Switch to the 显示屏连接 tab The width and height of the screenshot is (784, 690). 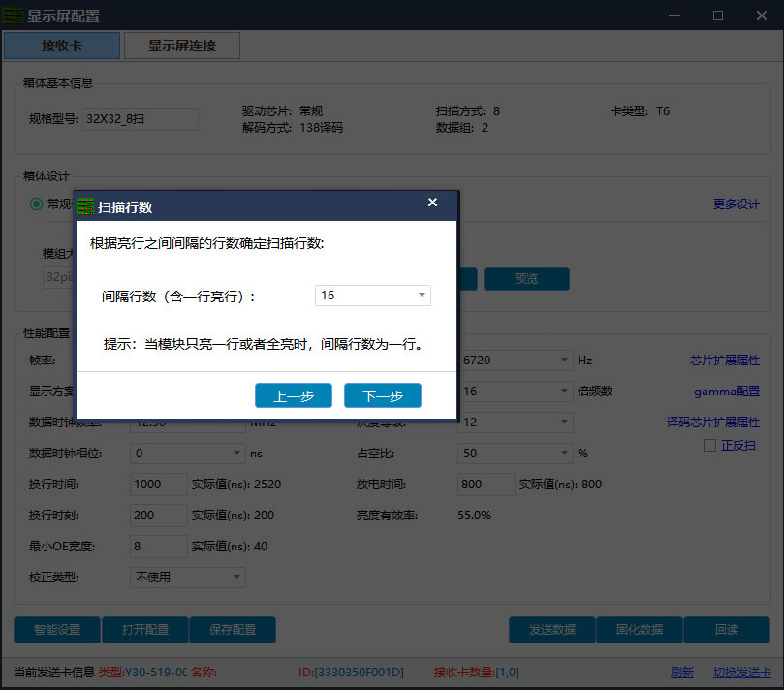click(x=182, y=46)
